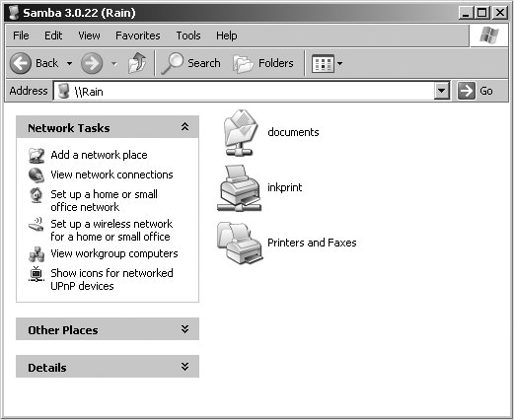
Task: Expand the Details panel
Action: 184,366
